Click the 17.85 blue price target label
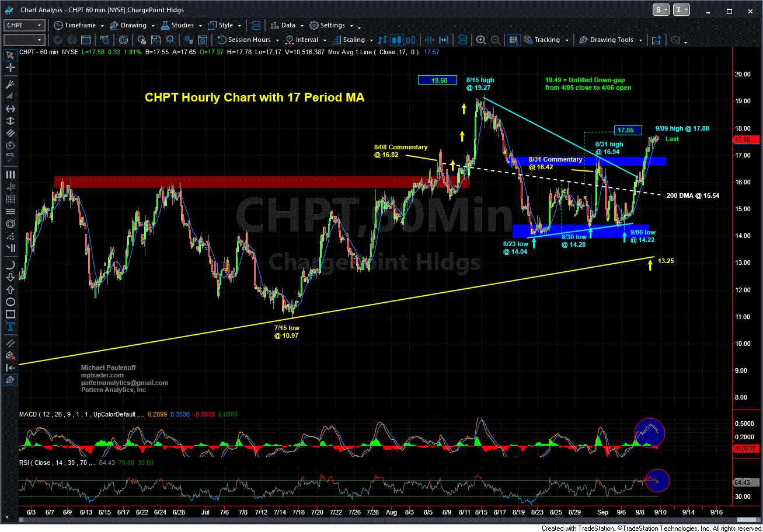 tap(628, 130)
